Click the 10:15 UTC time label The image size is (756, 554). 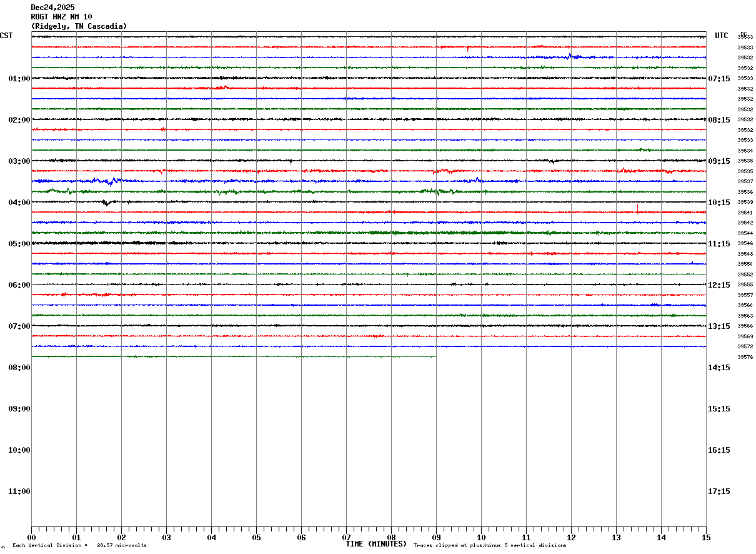(719, 203)
